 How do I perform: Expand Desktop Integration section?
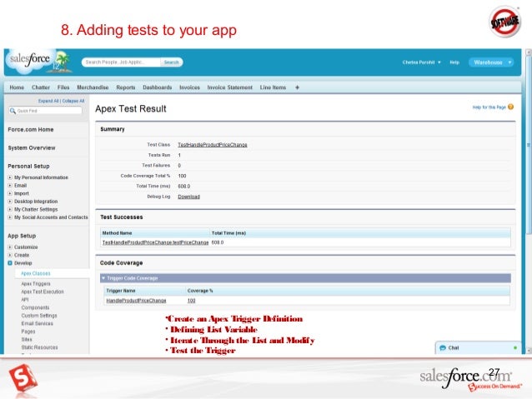point(10,202)
